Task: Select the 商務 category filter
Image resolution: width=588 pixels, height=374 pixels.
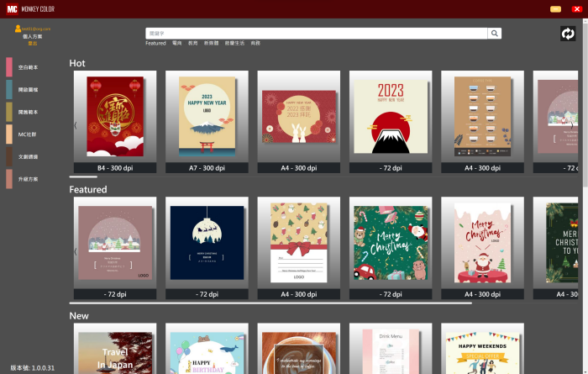Action: click(x=255, y=43)
